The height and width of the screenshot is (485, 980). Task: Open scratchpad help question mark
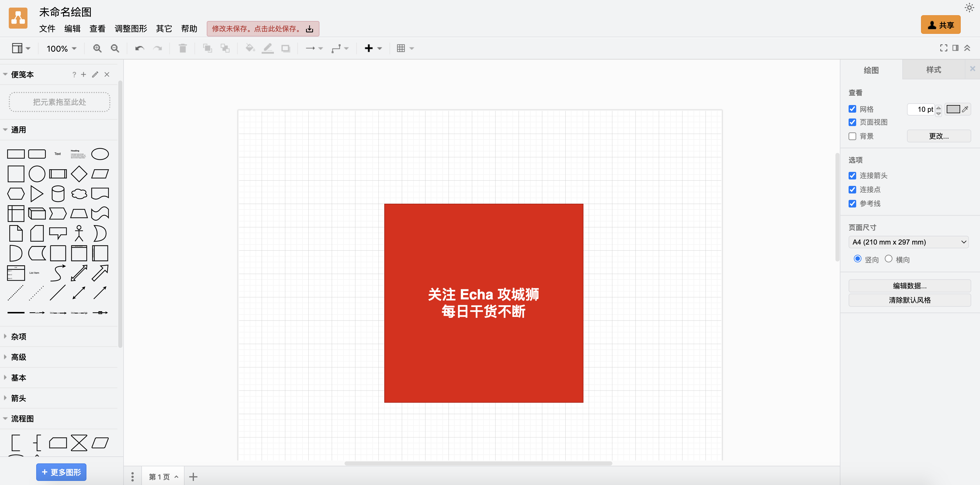coord(74,74)
